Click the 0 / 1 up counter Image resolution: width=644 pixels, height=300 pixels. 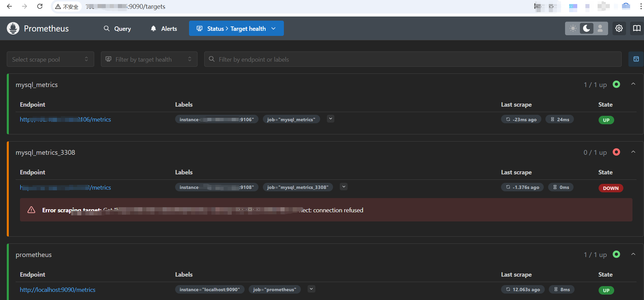tap(595, 152)
